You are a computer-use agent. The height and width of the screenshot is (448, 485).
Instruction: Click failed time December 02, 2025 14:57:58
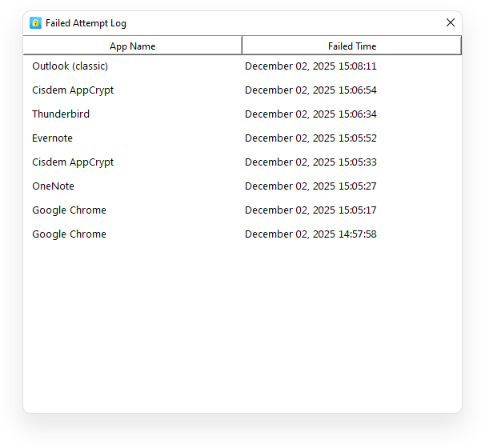[x=311, y=234]
